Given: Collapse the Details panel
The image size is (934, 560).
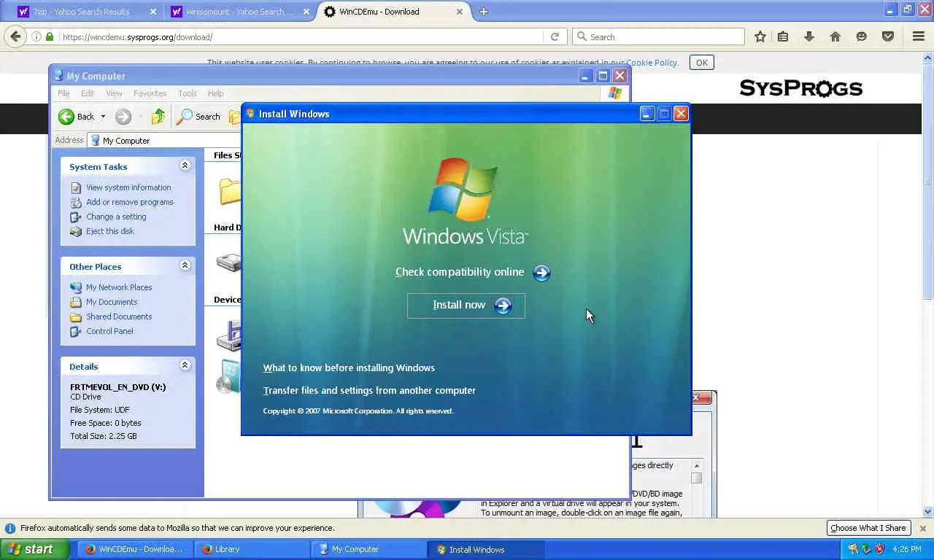Looking at the screenshot, I should [x=185, y=365].
